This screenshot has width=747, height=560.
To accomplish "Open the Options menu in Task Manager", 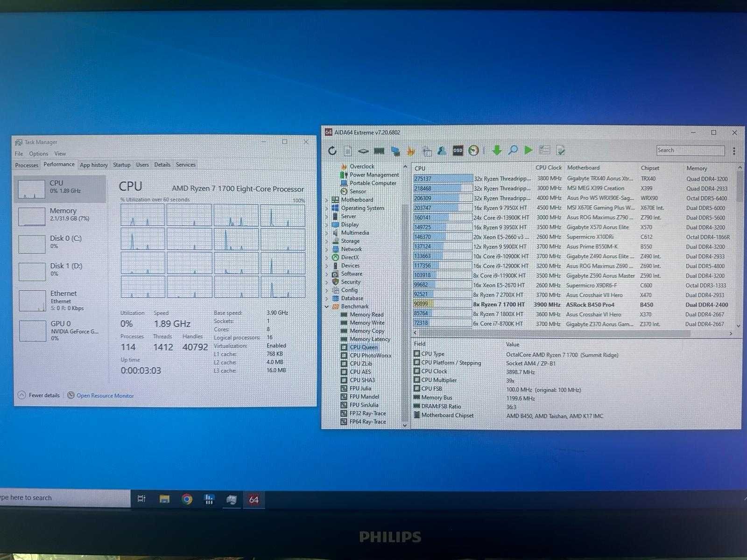I will coord(38,154).
